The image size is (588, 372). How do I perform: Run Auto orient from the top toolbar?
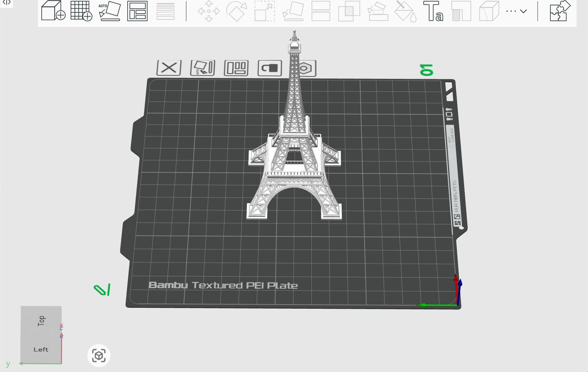[110, 11]
